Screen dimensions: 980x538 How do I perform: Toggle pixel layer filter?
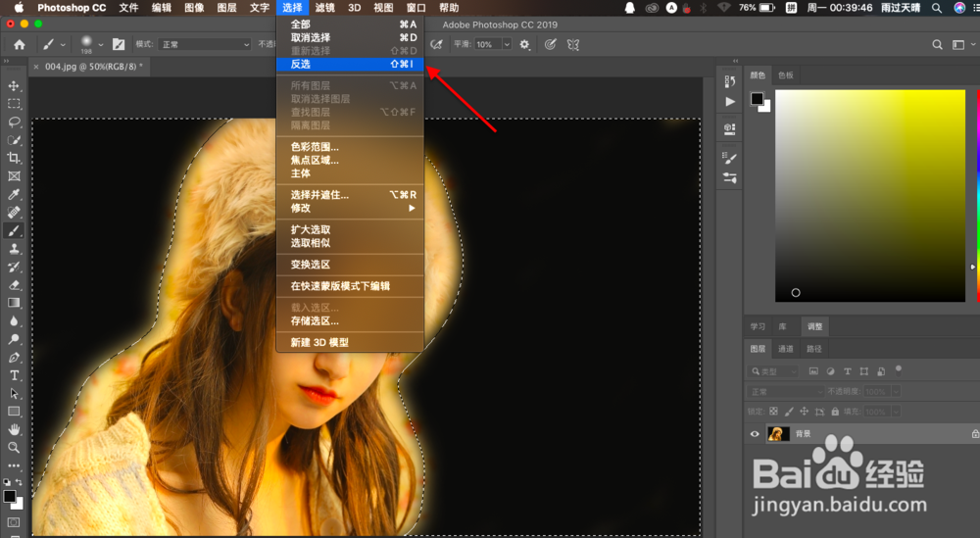click(x=813, y=371)
